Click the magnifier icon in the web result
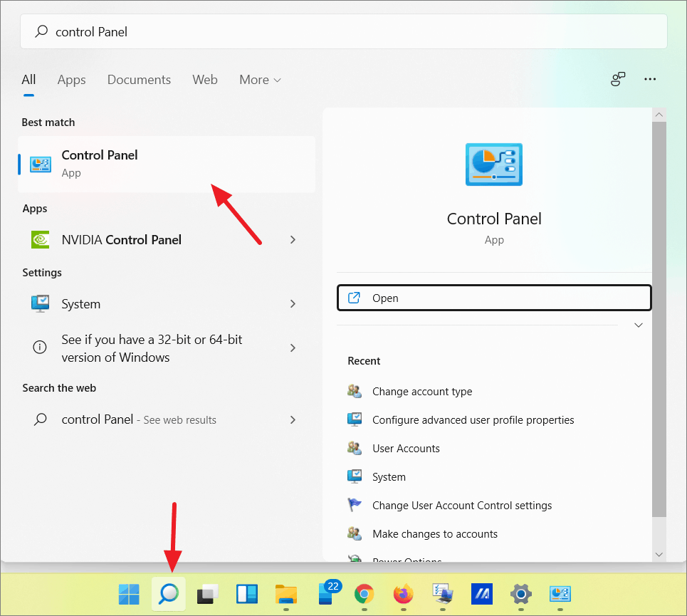The width and height of the screenshot is (687, 616). point(41,419)
